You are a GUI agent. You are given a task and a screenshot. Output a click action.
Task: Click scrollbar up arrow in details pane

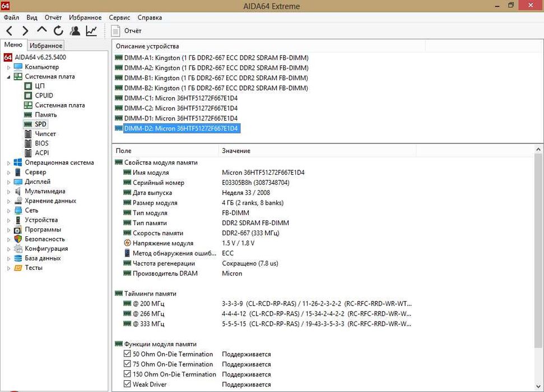[538, 150]
